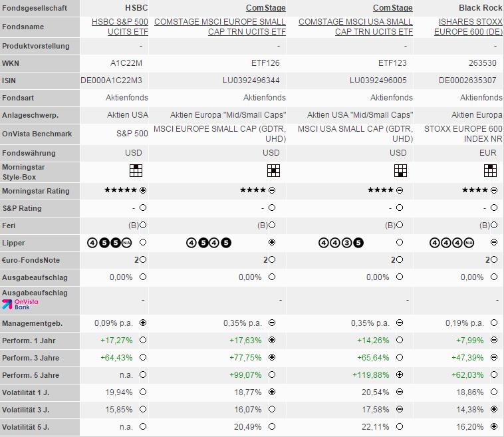This screenshot has width=504, height=437.
Task: Open the COMSTAGE MSCI EUROPE SMALL CAP TRN link
Action: (220, 27)
